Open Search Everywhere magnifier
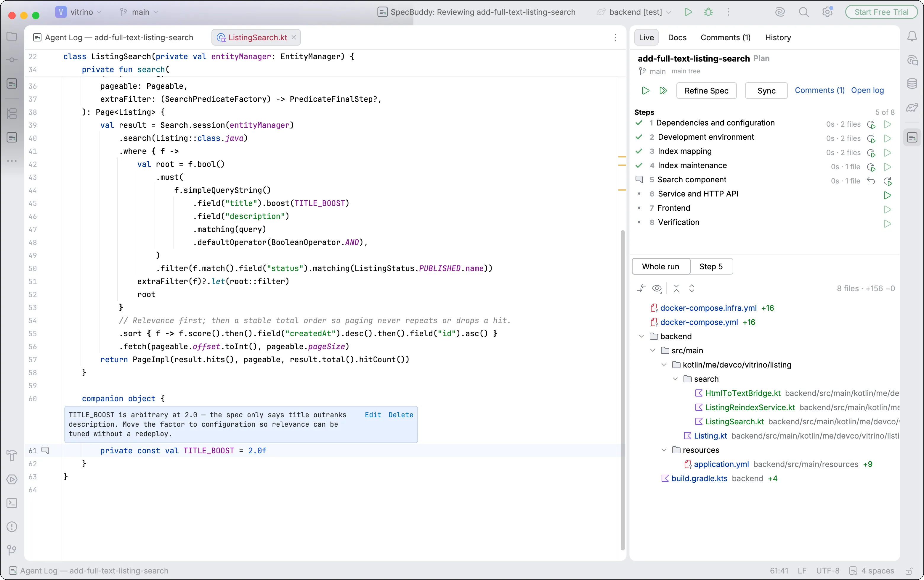The height and width of the screenshot is (580, 924). tap(803, 12)
